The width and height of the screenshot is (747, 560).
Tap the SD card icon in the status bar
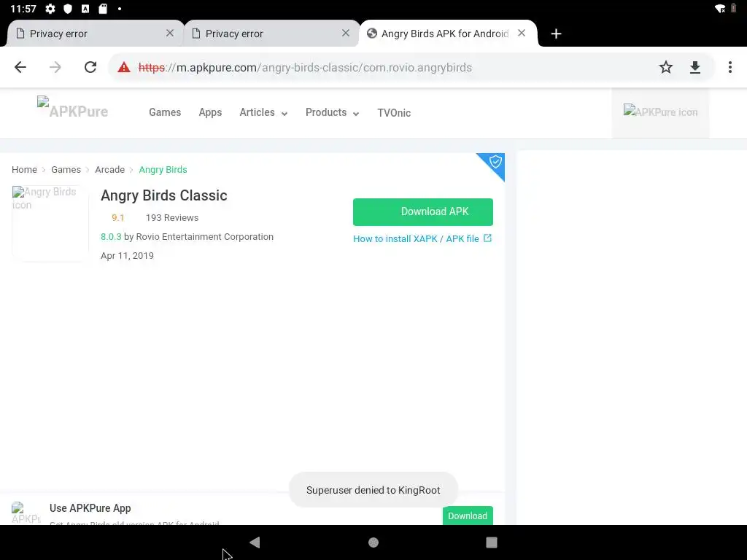(103, 9)
